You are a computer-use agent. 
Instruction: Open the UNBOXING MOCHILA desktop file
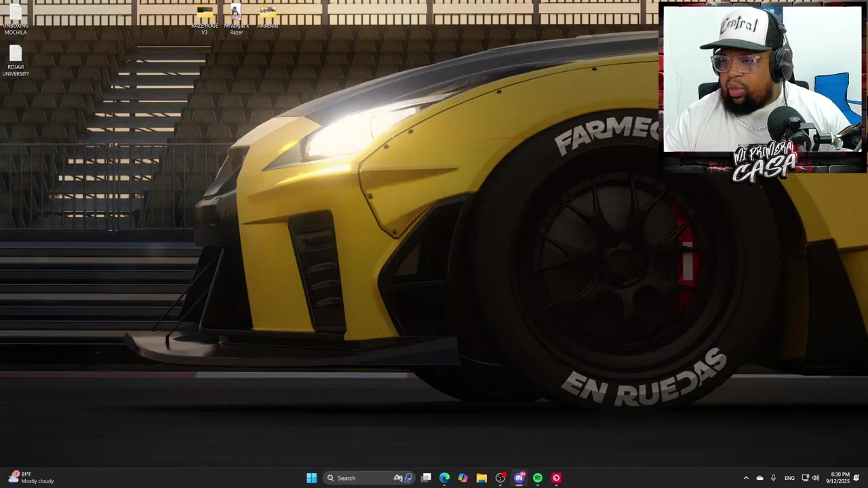[16, 20]
